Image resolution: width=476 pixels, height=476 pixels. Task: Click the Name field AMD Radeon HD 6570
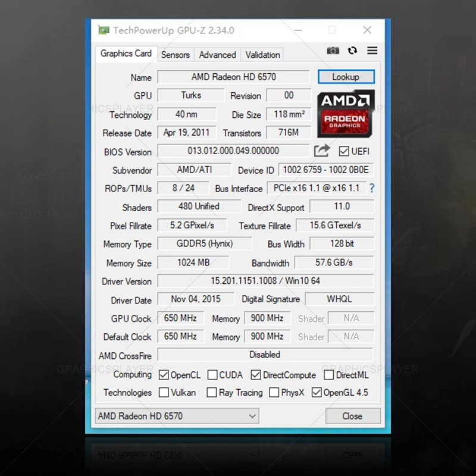(x=233, y=77)
